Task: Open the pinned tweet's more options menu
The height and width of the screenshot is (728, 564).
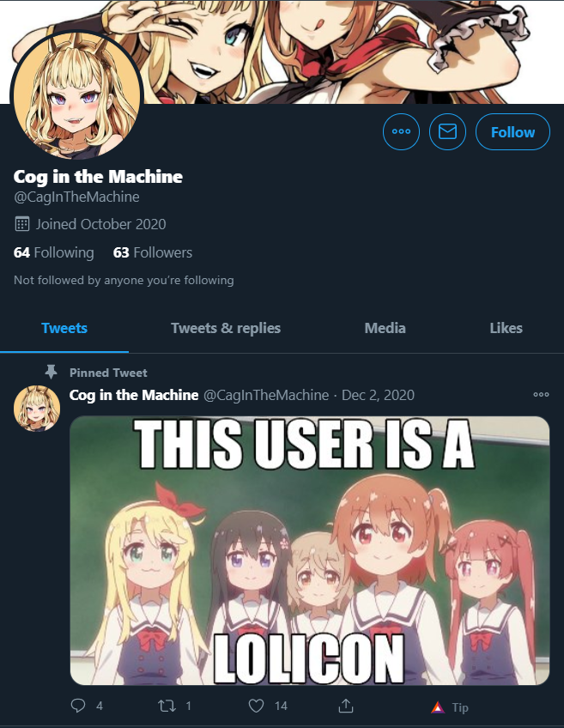Action: [541, 395]
